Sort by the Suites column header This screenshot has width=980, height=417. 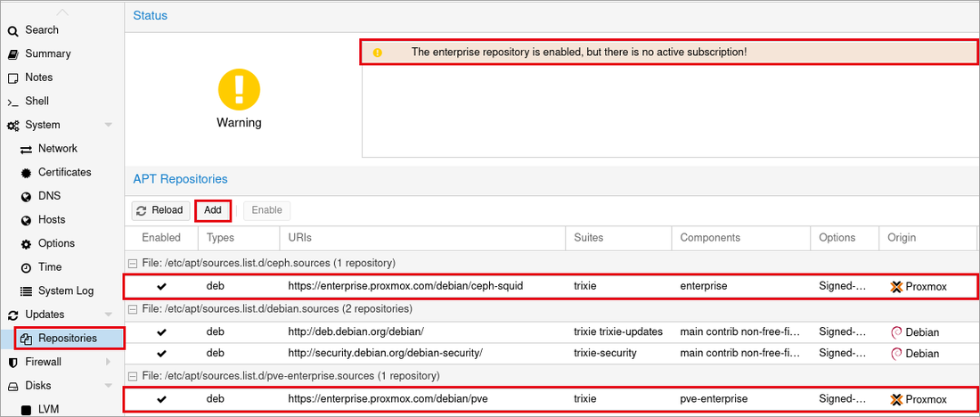[x=619, y=238]
